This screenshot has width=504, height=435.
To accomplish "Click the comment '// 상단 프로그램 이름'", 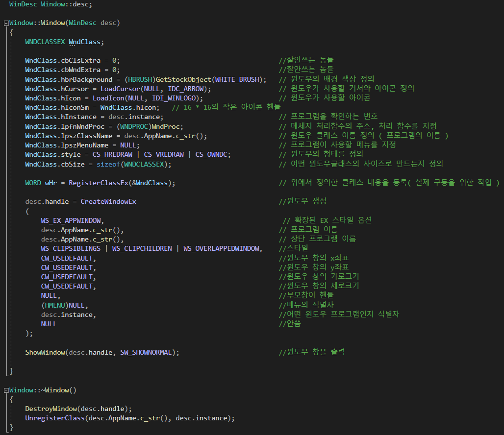I will tap(318, 239).
